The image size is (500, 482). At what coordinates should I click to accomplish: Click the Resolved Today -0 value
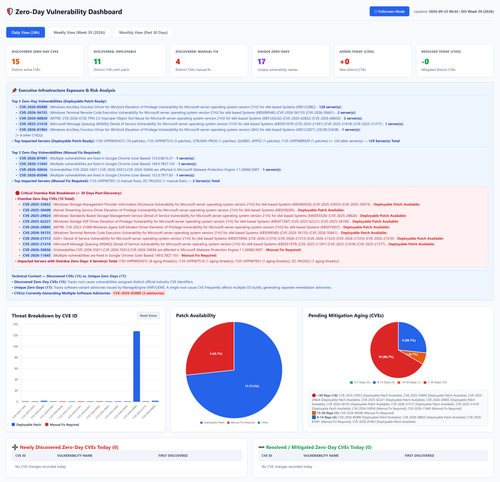point(425,62)
